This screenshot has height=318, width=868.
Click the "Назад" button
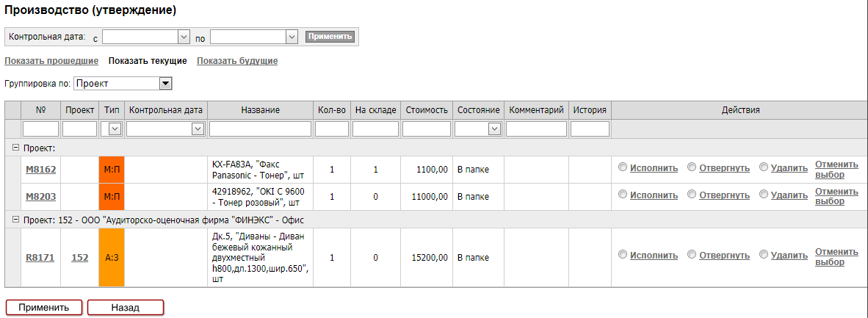(125, 307)
